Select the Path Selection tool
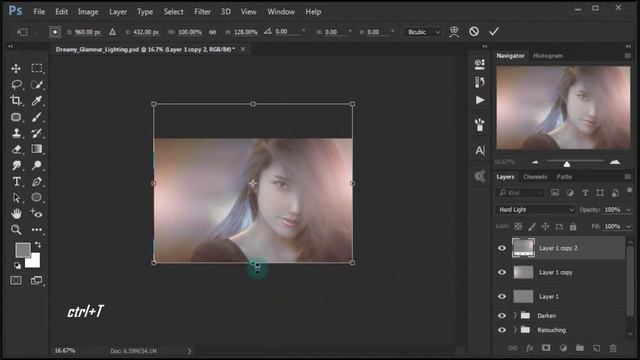Viewport: 640px width, 360px height. coord(16,198)
